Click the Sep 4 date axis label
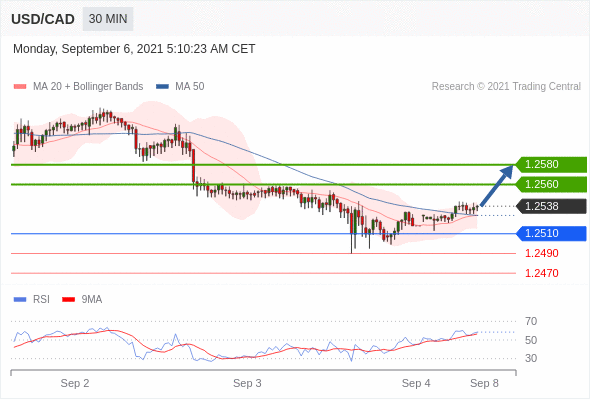The image size is (590, 400). click(x=416, y=383)
